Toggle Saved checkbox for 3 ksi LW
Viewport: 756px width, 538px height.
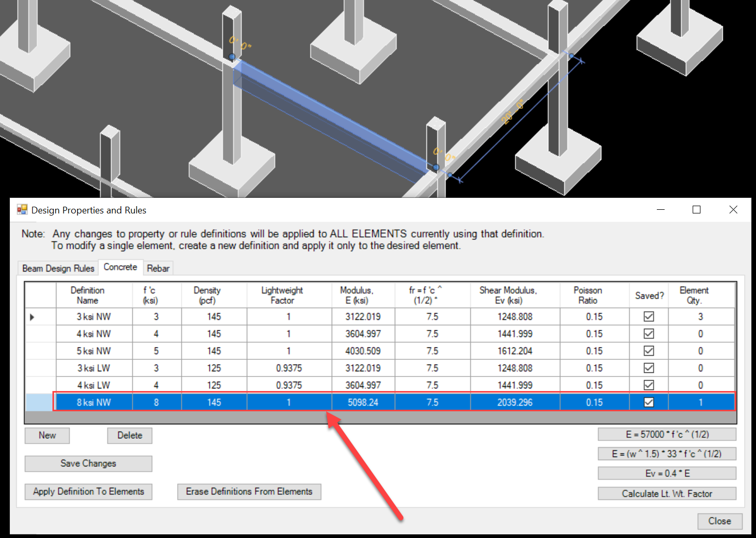pos(649,368)
